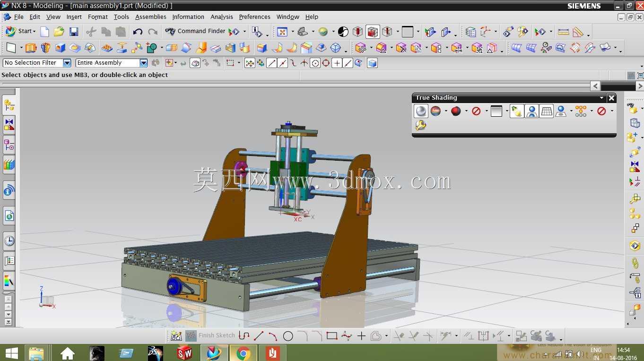Save the part with the floppy disk icon

tap(74, 32)
